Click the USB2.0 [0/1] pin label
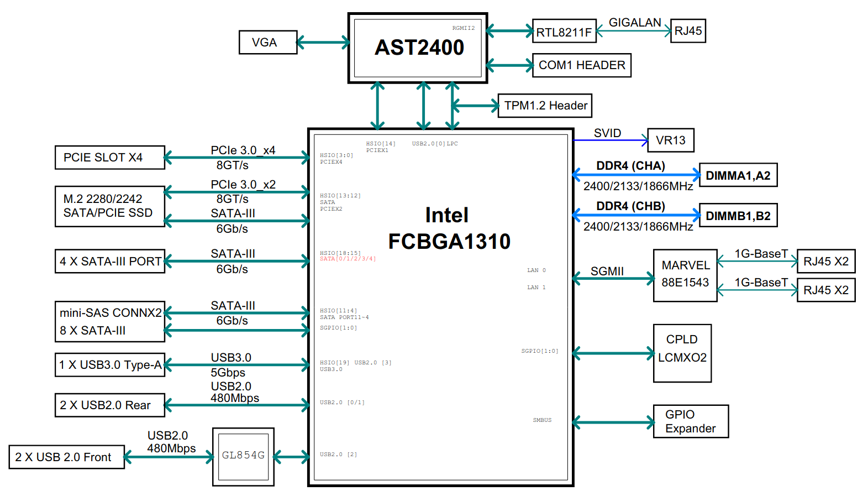The width and height of the screenshot is (868, 496). (x=342, y=403)
